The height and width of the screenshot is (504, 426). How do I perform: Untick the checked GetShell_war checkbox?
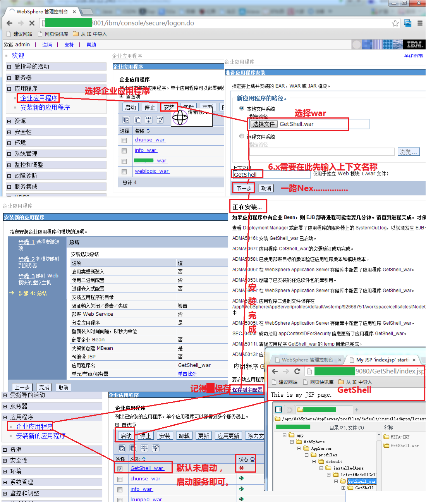(120, 469)
